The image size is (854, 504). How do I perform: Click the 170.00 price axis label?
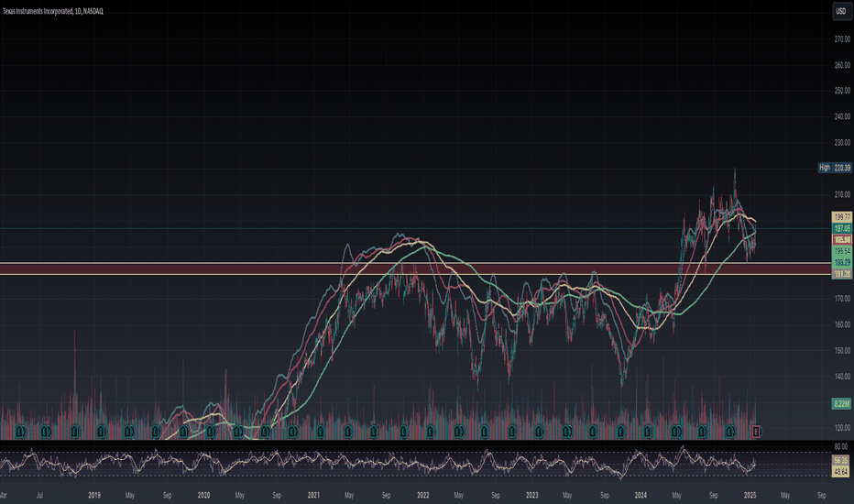click(x=842, y=299)
